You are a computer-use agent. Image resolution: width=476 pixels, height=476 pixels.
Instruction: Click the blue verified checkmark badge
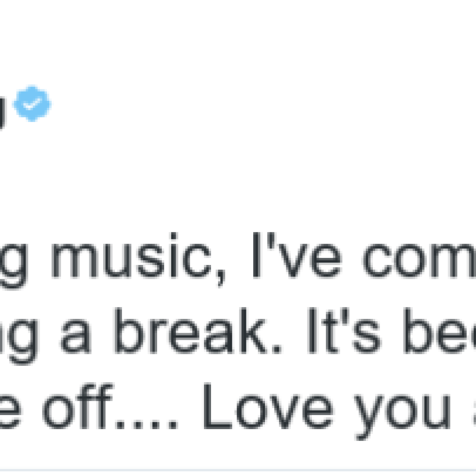32,104
